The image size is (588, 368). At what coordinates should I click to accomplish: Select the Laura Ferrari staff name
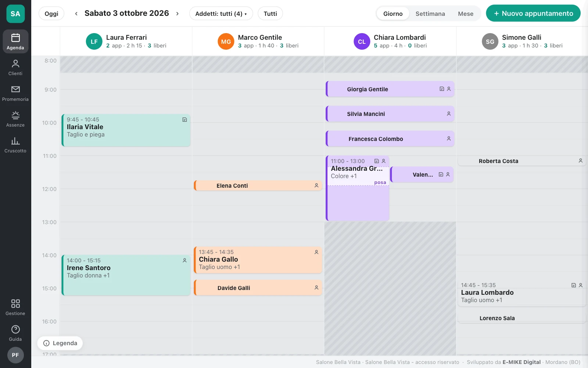click(x=126, y=38)
